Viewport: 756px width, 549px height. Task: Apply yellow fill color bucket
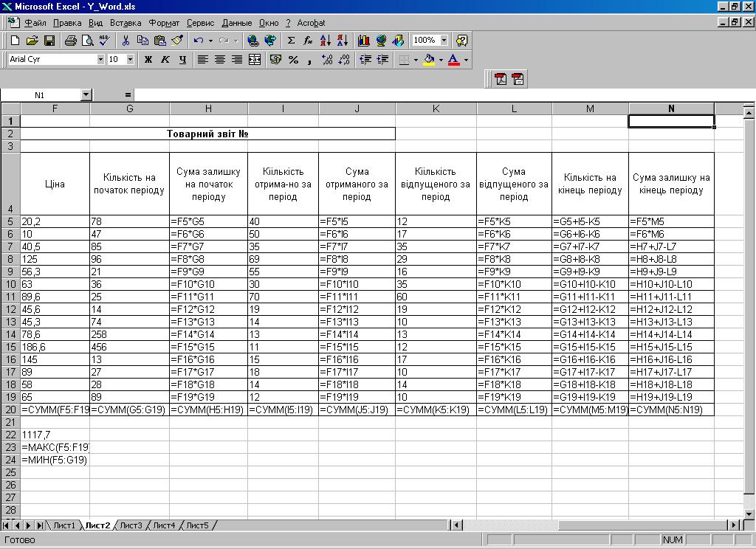pos(429,59)
